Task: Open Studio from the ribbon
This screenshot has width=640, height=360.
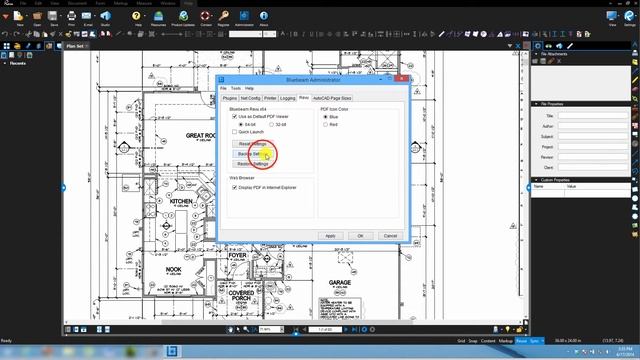Action: pos(106,16)
